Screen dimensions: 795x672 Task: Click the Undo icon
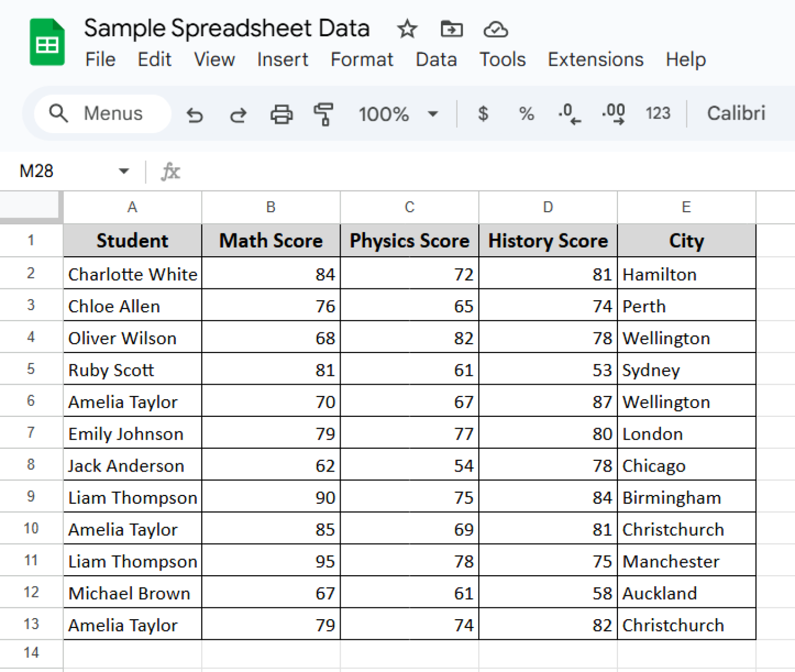click(195, 114)
